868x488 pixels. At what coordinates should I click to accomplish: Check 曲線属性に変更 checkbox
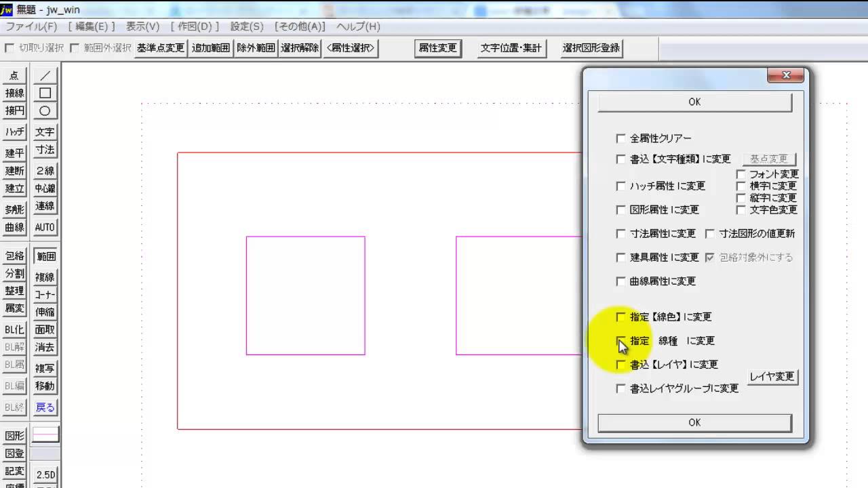click(620, 281)
